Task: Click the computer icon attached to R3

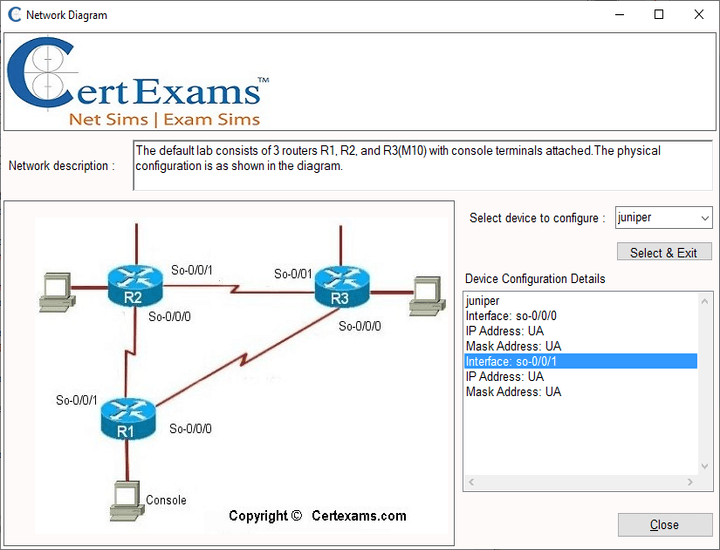Action: click(427, 296)
